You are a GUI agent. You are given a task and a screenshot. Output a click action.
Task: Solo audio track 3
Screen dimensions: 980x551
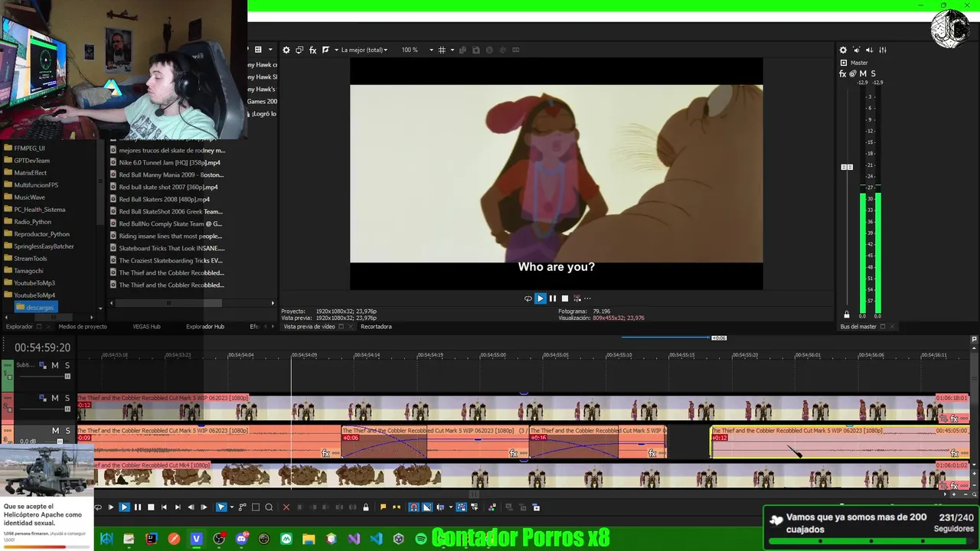[x=67, y=431]
